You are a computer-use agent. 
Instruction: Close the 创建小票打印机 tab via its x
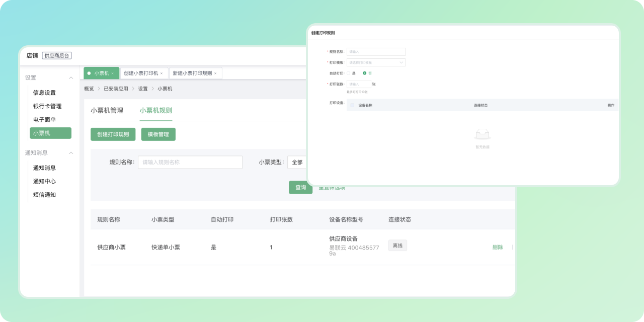(x=162, y=73)
